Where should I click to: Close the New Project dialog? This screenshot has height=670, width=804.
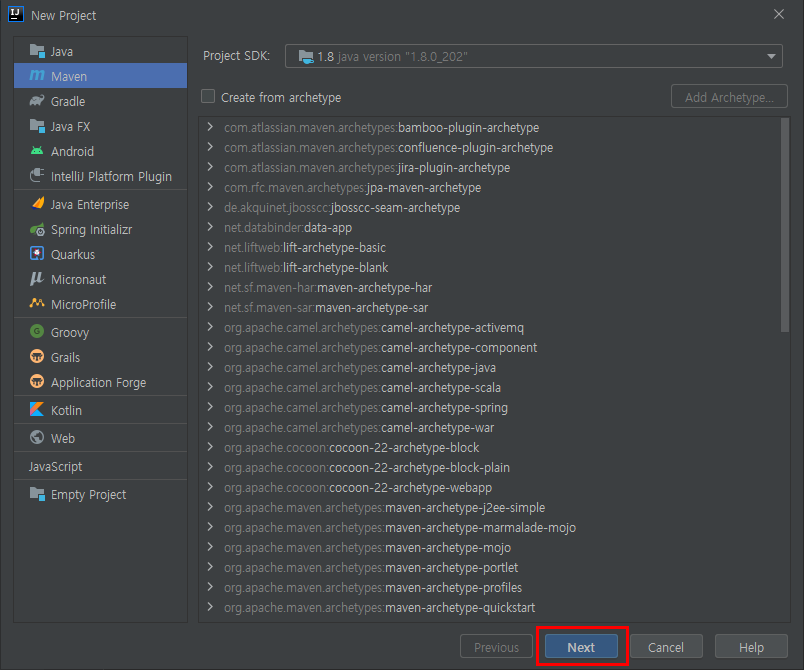(x=778, y=14)
